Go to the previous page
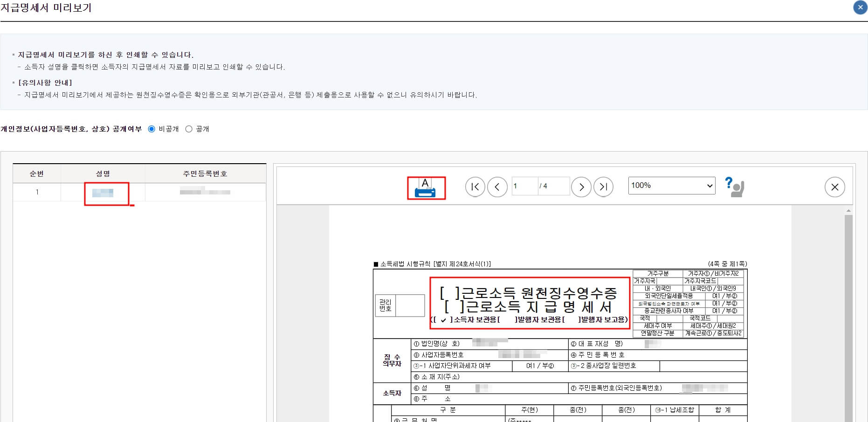 497,187
